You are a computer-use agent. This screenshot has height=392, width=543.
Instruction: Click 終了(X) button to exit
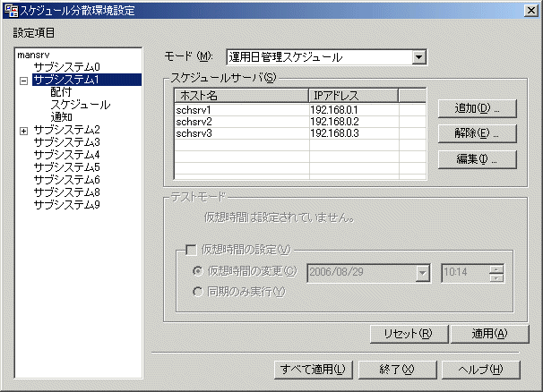(397, 370)
